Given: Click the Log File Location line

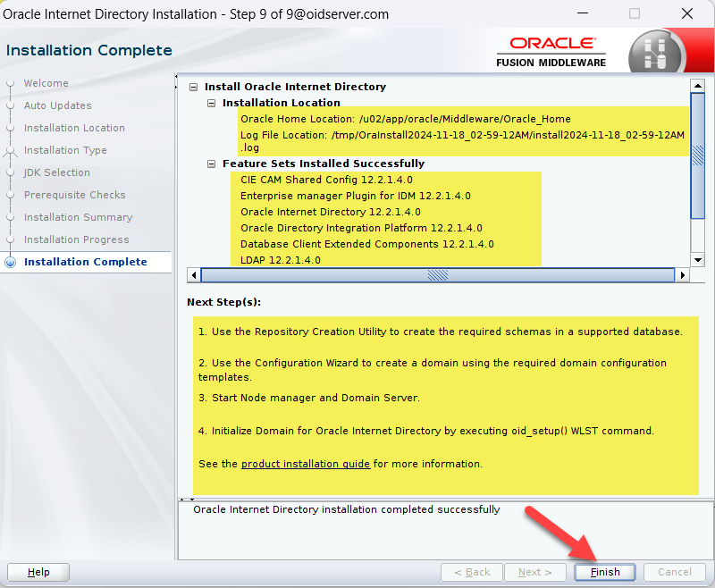Looking at the screenshot, I should click(462, 141).
